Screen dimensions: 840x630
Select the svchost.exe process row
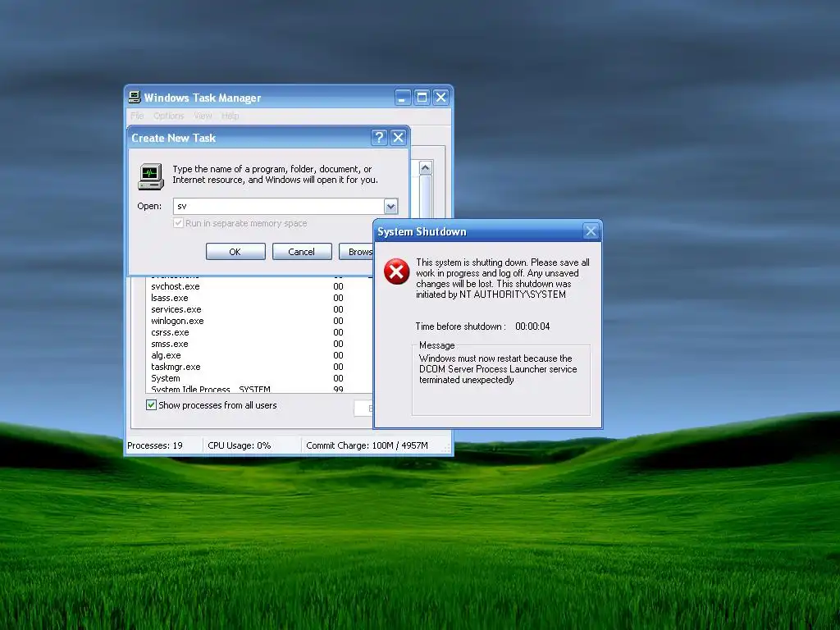click(x=260, y=286)
